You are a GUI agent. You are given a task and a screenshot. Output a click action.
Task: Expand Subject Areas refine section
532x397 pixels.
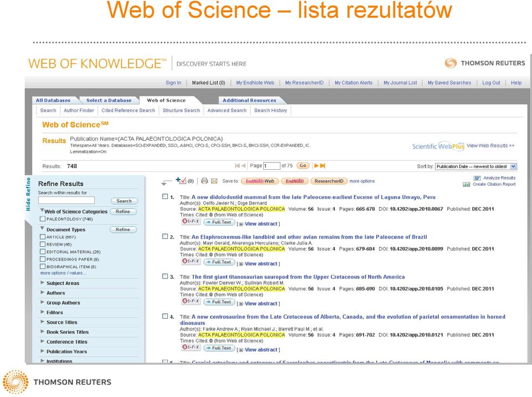tap(42, 283)
